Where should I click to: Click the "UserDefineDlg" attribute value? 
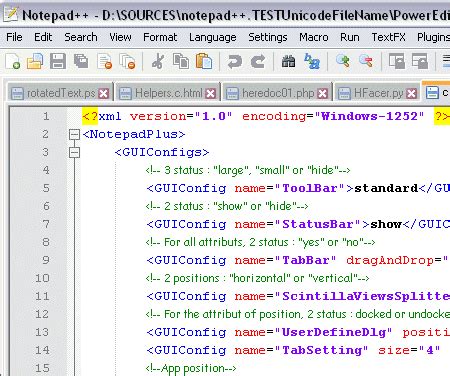[x=334, y=332]
